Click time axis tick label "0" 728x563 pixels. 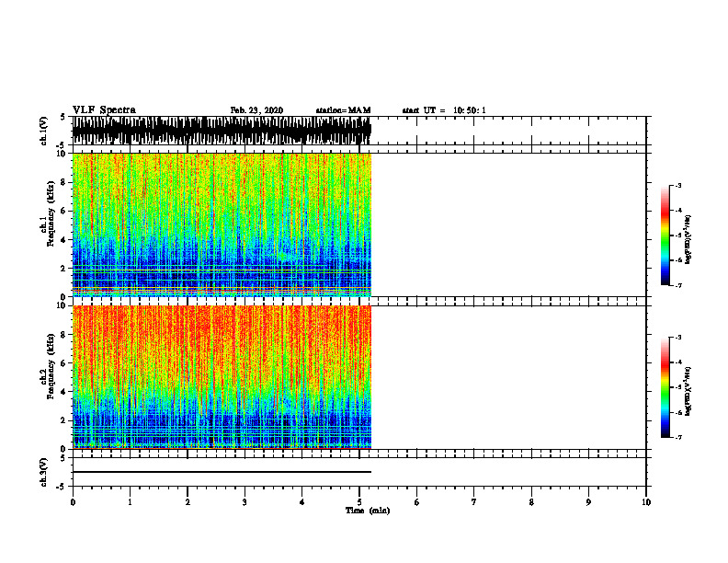(73, 502)
